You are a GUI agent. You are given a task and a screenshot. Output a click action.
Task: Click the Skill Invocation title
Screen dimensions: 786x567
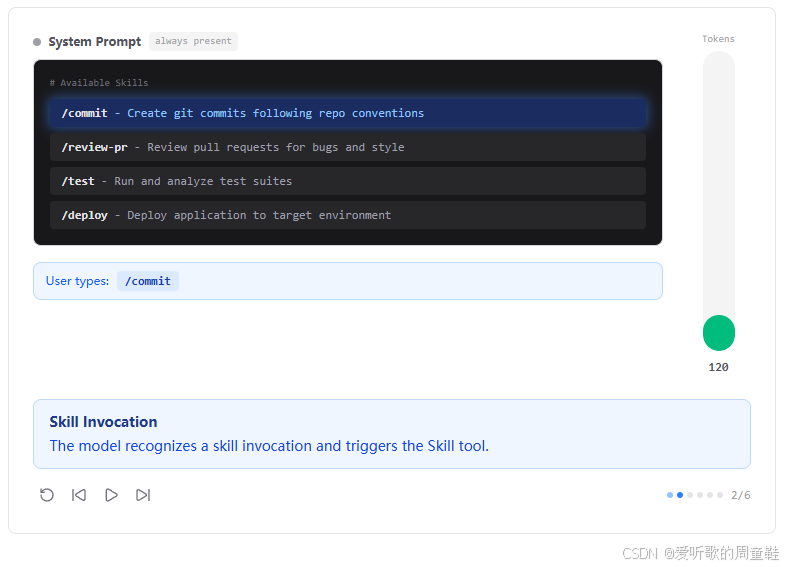point(103,422)
